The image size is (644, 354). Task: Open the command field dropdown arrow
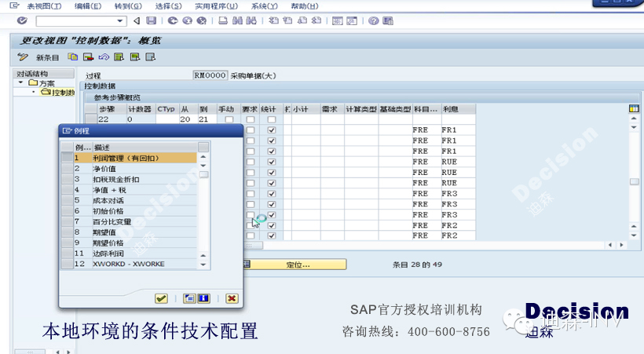pyautogui.click(x=119, y=20)
